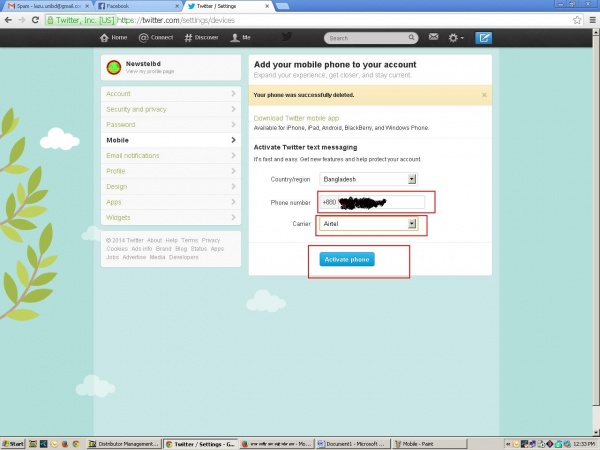
Task: Open the Developers footer link
Action: tap(184, 257)
